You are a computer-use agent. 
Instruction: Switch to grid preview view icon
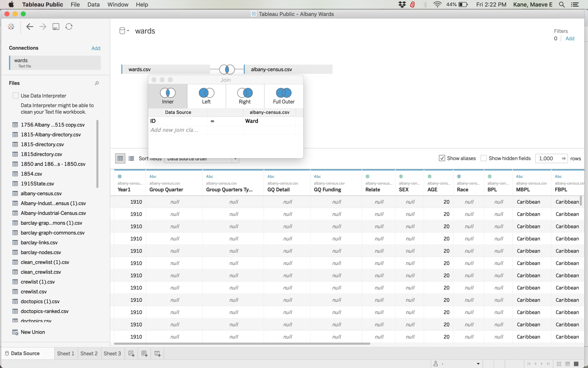pyautogui.click(x=120, y=158)
